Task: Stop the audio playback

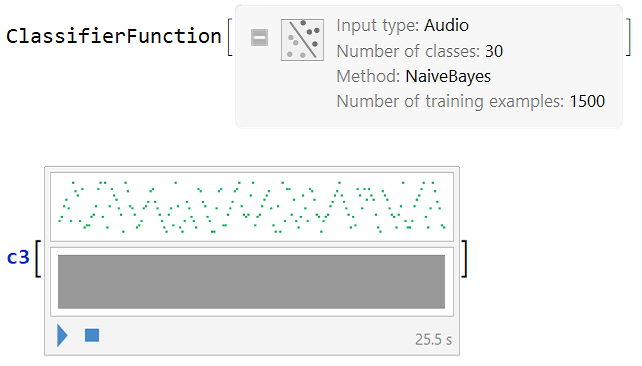Action: pos(92,335)
